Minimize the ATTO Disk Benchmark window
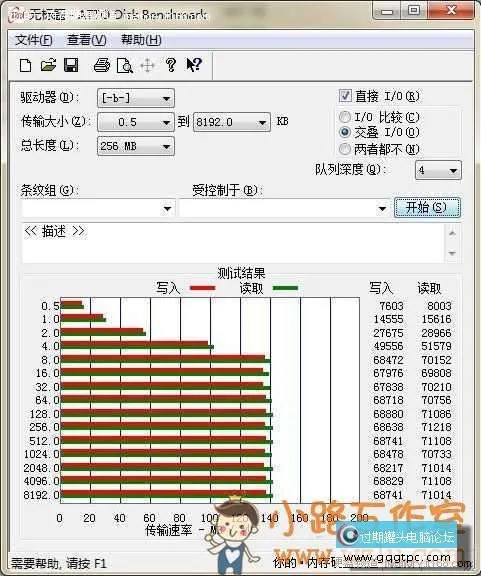This screenshot has width=481, height=576. pyautogui.click(x=387, y=11)
